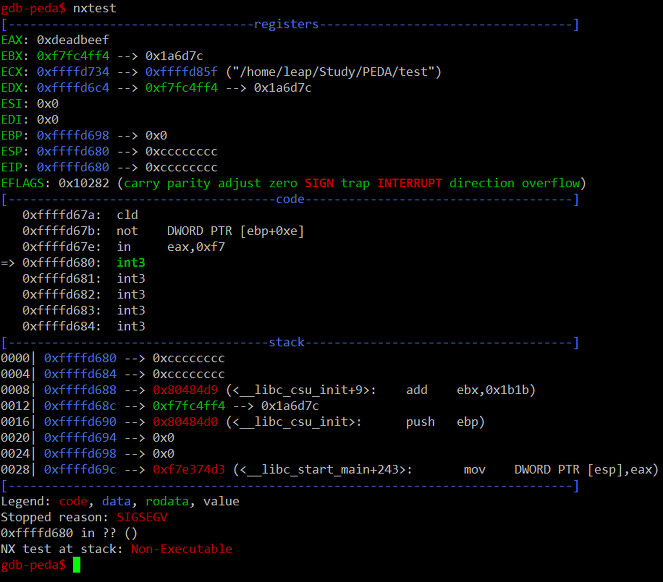Click stack offset 0000 address 0xffffd680
Screen dimensions: 663x582
[80, 358]
